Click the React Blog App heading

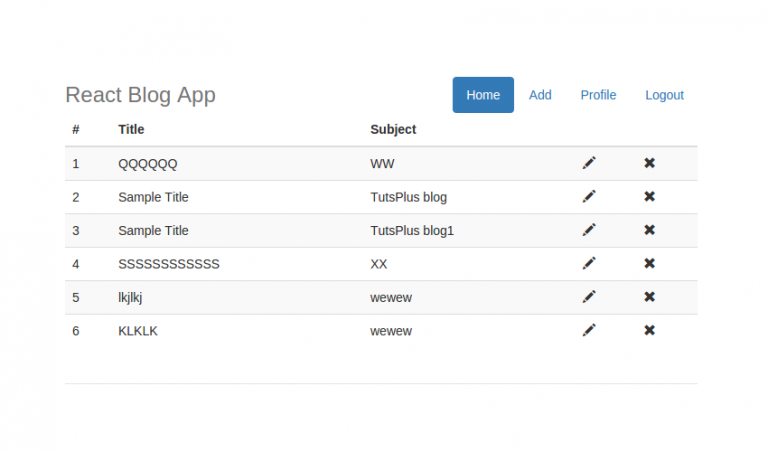click(141, 95)
